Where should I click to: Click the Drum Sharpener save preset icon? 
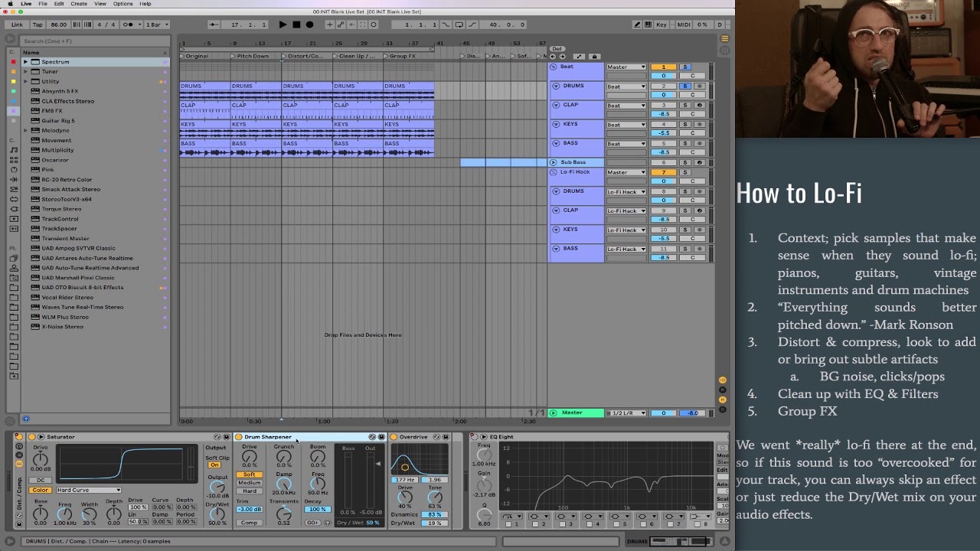pos(381,437)
